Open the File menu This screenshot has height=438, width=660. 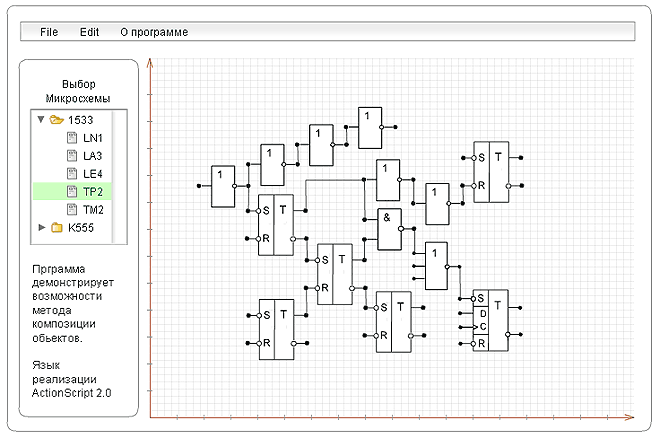click(x=49, y=32)
